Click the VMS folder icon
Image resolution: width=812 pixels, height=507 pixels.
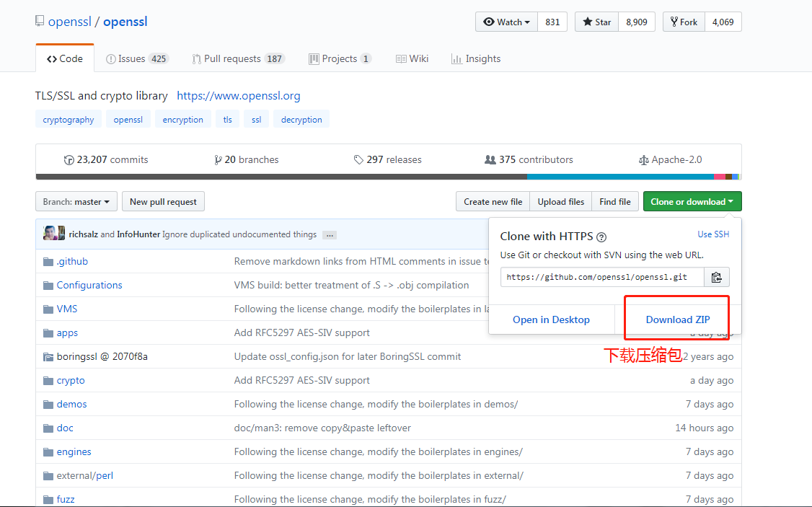[48, 309]
